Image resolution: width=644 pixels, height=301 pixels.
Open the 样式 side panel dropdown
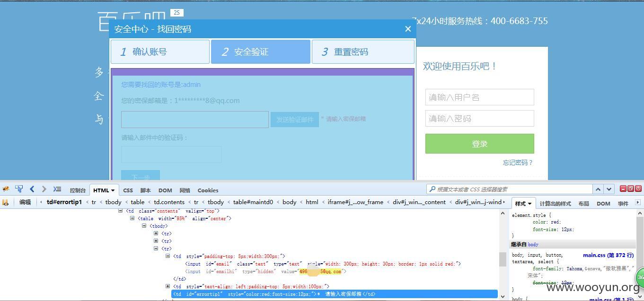pos(529,204)
